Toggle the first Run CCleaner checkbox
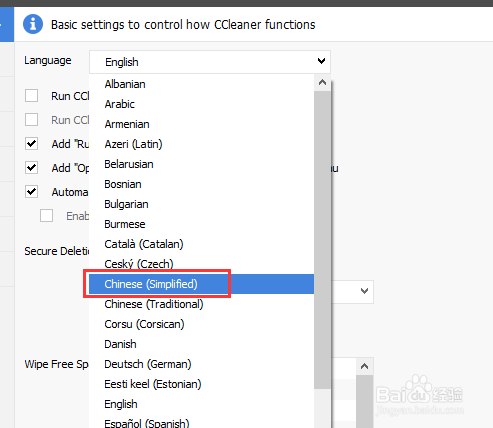This screenshot has height=428, width=493. click(31, 96)
